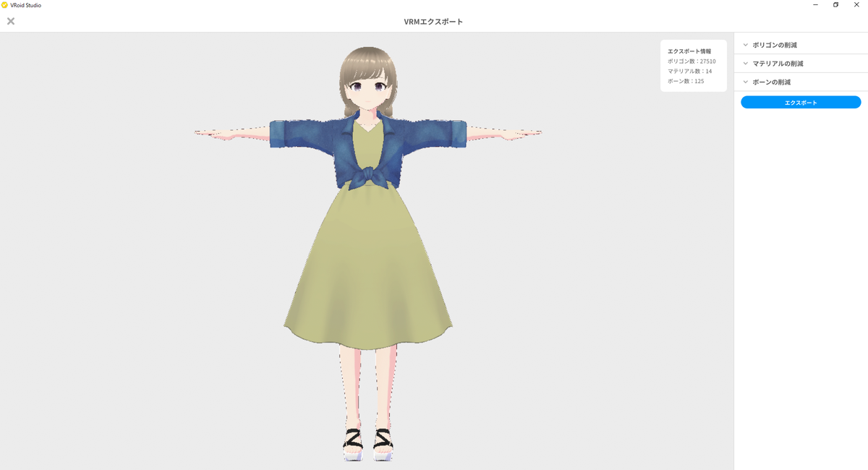Image resolution: width=868 pixels, height=470 pixels.
Task: Click the エクスポート情報 info box
Action: [692, 65]
